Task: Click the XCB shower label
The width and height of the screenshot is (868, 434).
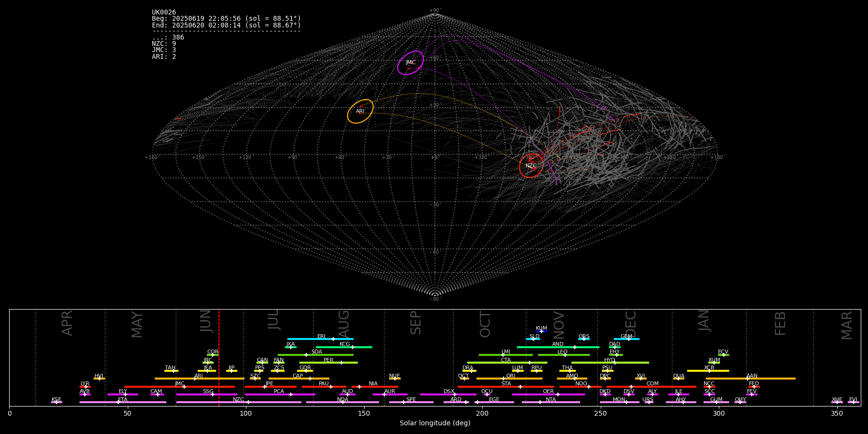Action: (709, 368)
